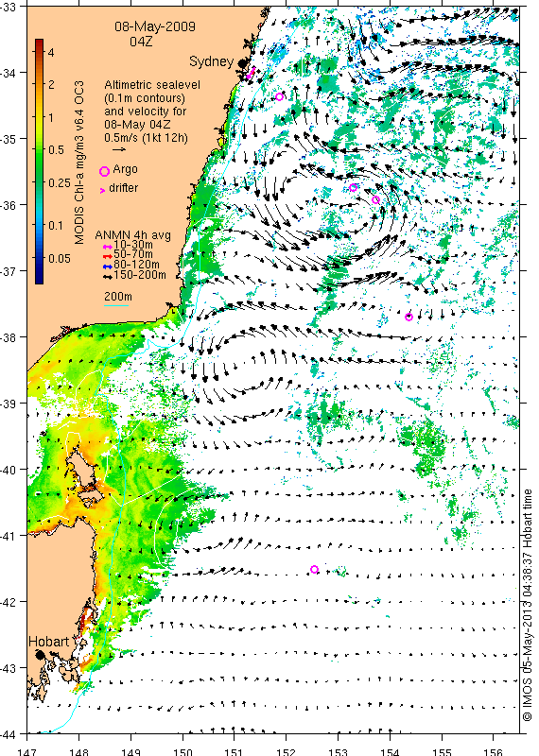Image resolution: width=539 pixels, height=756 pixels.
Task: Click the Argo legend circle symbol
Action: (x=104, y=171)
